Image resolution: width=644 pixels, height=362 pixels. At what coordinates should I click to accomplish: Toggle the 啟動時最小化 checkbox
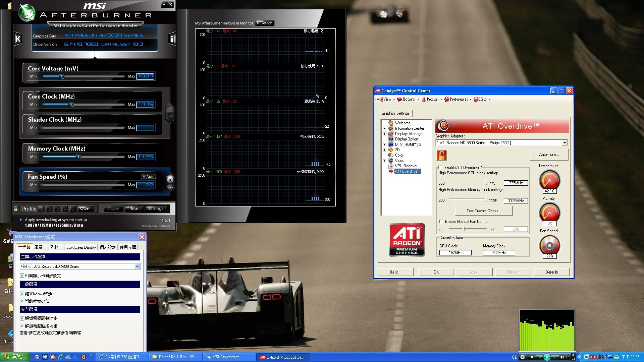click(22, 301)
